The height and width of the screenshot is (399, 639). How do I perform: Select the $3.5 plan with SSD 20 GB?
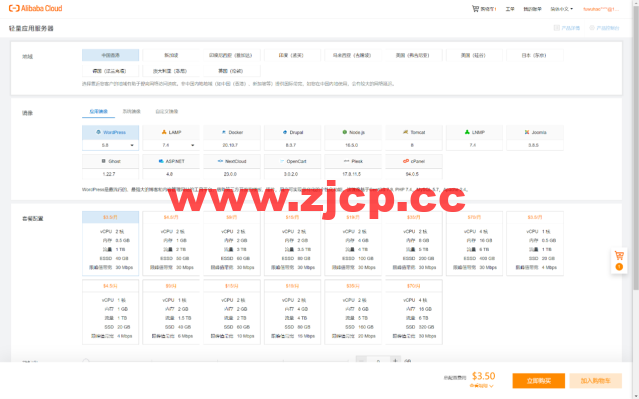[x=535, y=243]
